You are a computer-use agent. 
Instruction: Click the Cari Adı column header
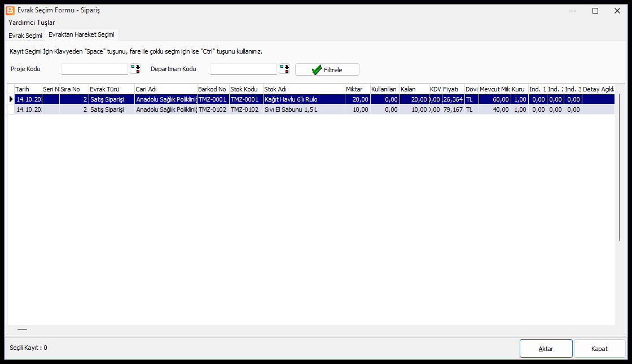tap(166, 89)
